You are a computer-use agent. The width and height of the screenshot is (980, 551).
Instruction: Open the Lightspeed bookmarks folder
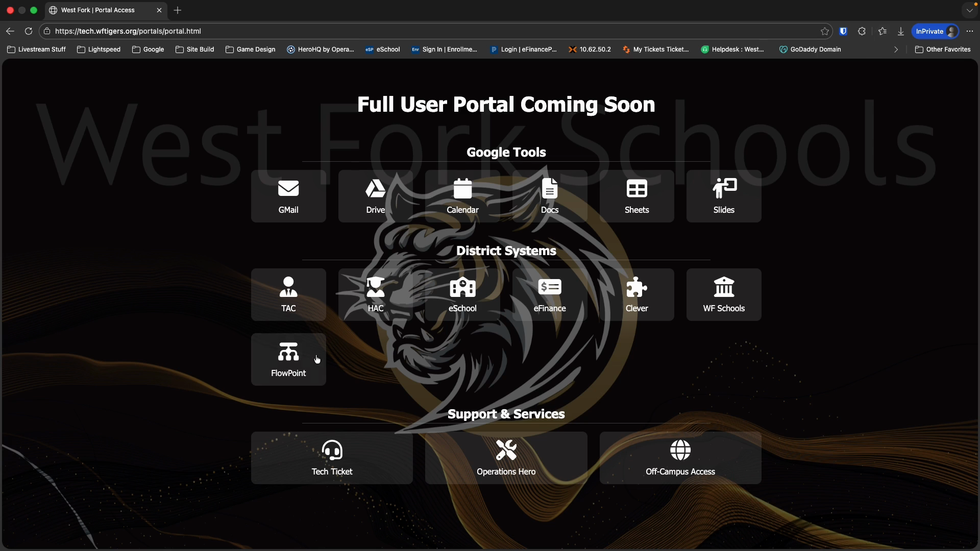click(x=99, y=49)
